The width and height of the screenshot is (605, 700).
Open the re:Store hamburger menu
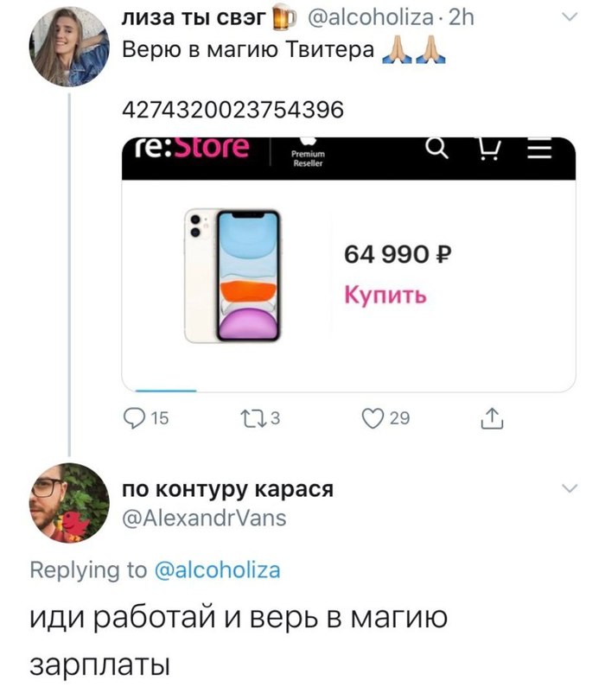pos(539,149)
